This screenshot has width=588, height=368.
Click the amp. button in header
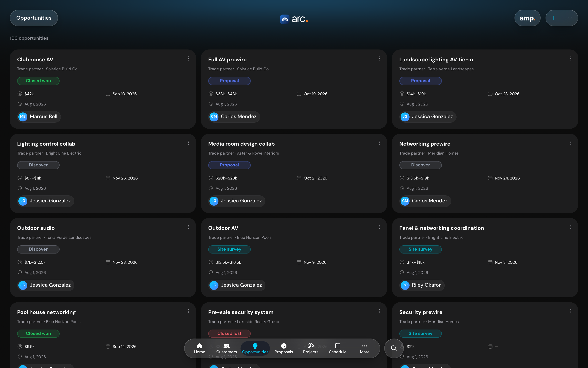click(x=527, y=18)
